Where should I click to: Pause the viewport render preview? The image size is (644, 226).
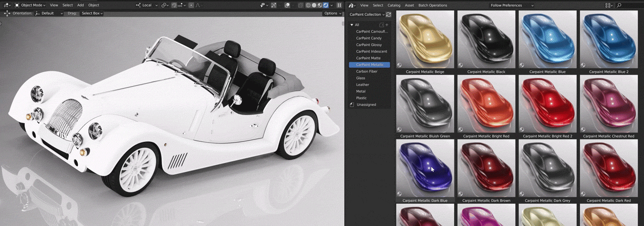[339, 5]
